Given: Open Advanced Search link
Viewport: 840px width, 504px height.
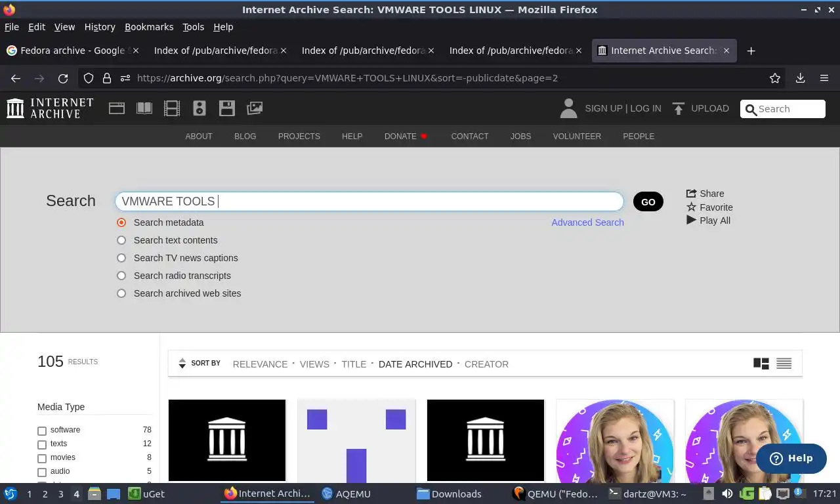Looking at the screenshot, I should pyautogui.click(x=587, y=222).
